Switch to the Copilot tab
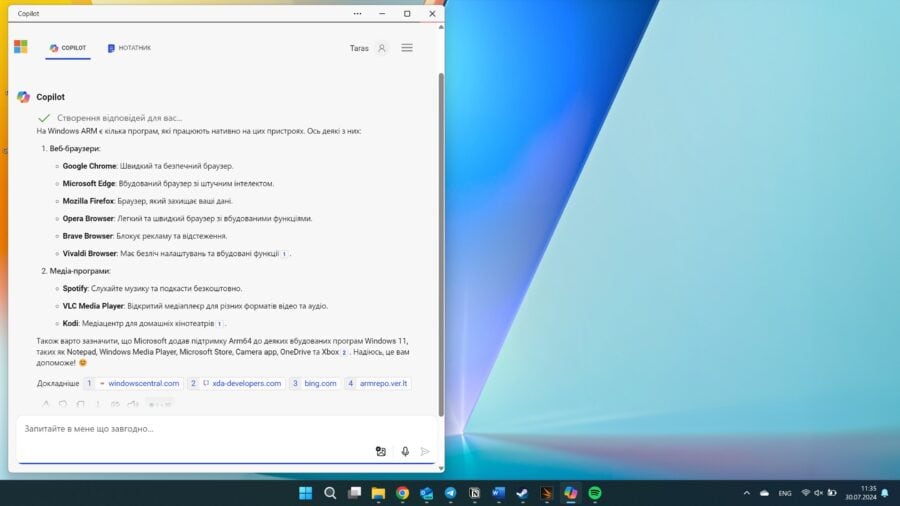Image resolution: width=900 pixels, height=506 pixels. click(x=68, y=48)
